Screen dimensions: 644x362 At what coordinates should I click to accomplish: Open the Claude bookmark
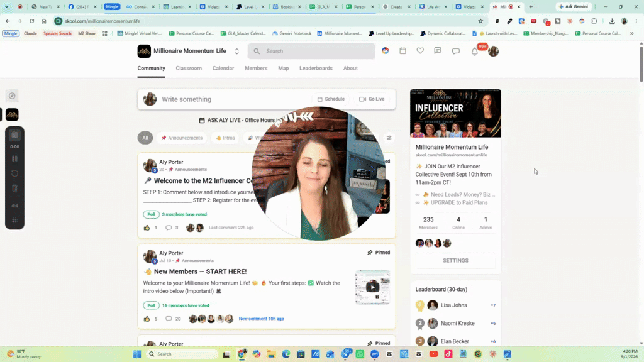click(30, 34)
